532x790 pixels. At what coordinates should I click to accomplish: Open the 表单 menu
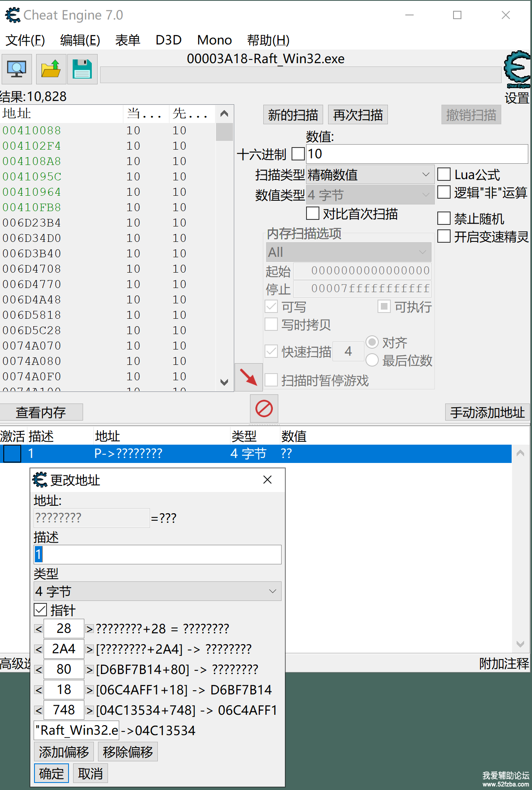(x=128, y=40)
